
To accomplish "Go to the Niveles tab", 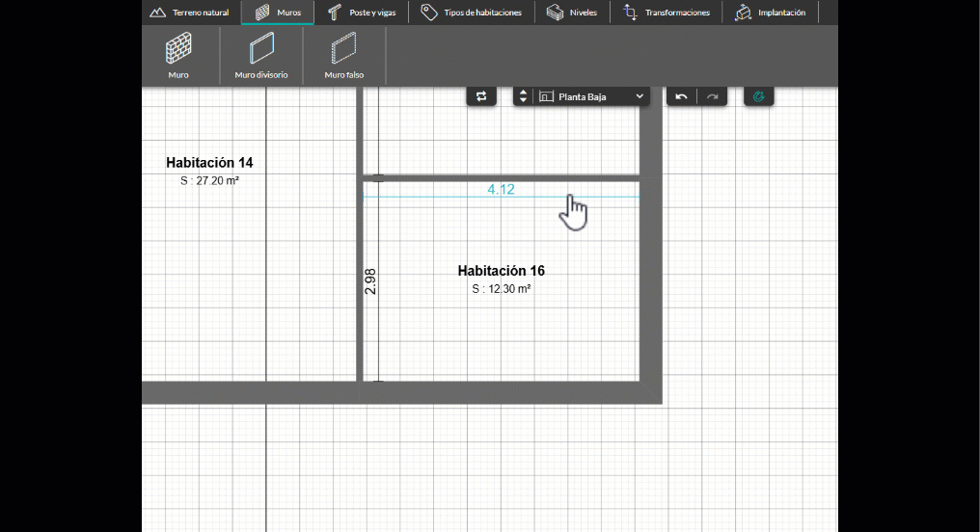I will pyautogui.click(x=572, y=13).
